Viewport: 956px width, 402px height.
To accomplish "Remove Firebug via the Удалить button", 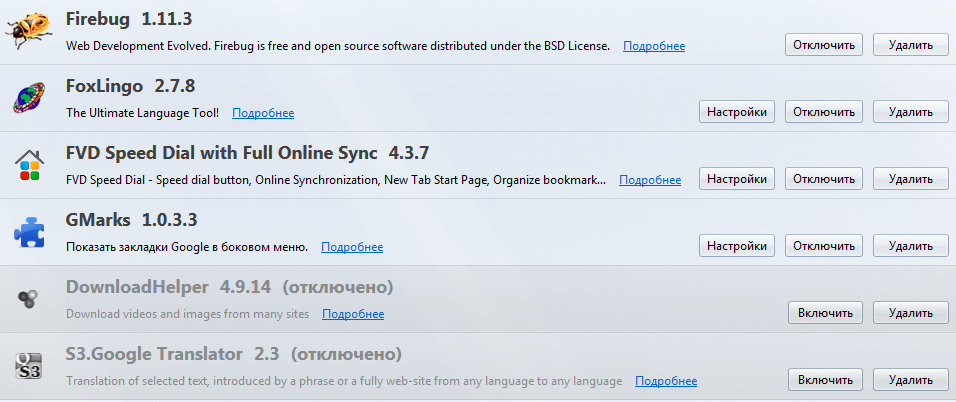I will [911, 45].
